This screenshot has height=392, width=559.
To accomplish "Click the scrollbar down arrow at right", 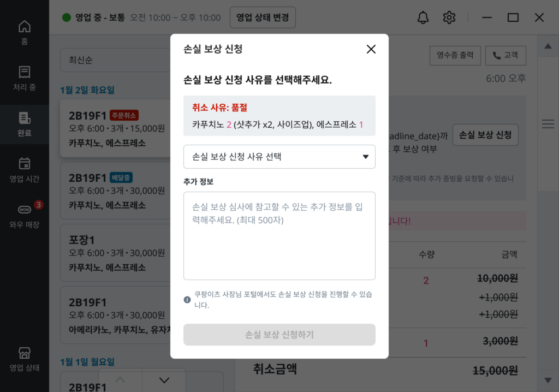I will pos(548,380).
